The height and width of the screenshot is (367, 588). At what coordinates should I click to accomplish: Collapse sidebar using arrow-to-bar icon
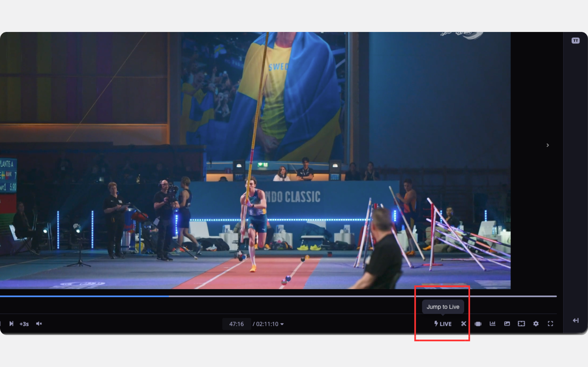(x=576, y=320)
